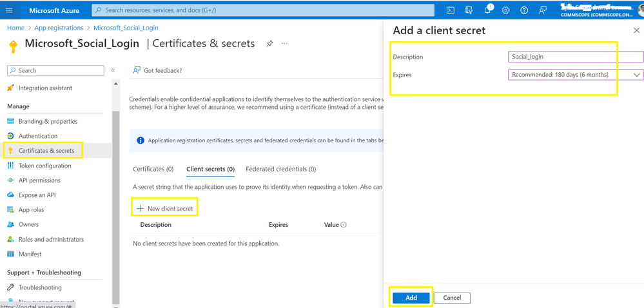Click the info icon beside Value column
644x308 pixels.
pos(344,225)
